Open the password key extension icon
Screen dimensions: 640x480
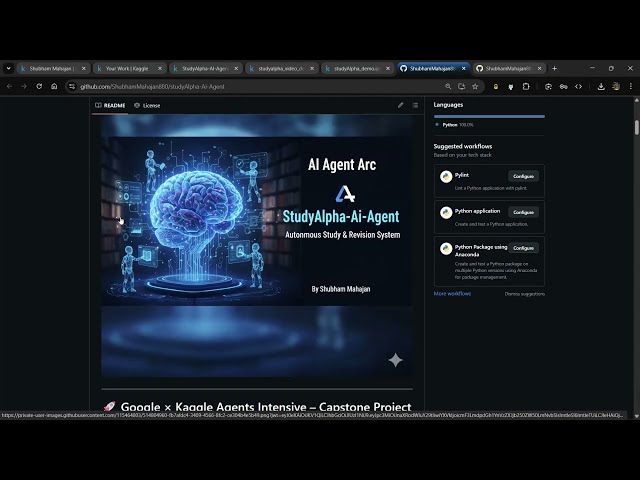tap(564, 87)
